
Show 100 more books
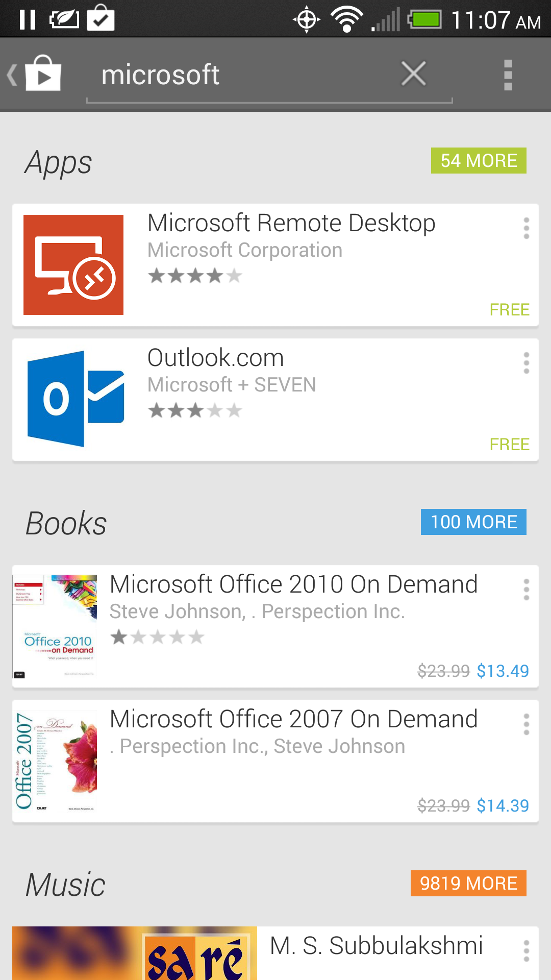tap(473, 522)
